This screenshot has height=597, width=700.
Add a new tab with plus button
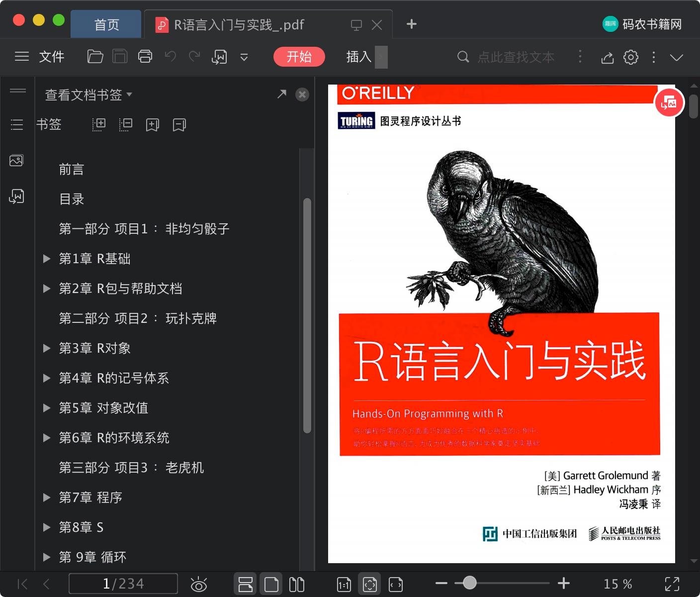point(412,24)
